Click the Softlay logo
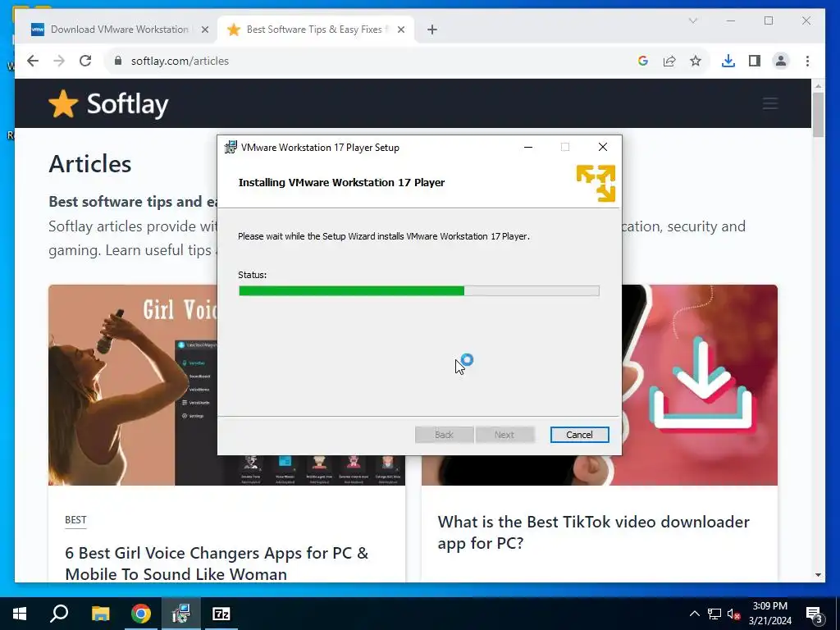 (108, 104)
